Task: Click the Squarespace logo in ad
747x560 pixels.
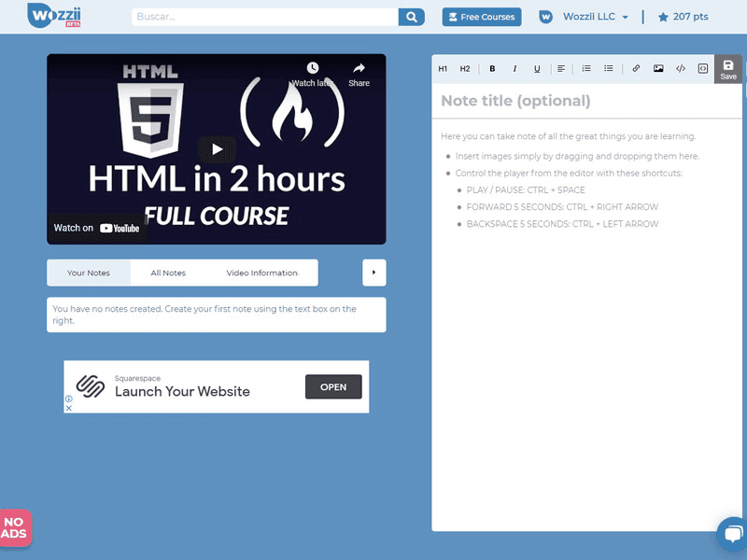Action: pyautogui.click(x=91, y=386)
